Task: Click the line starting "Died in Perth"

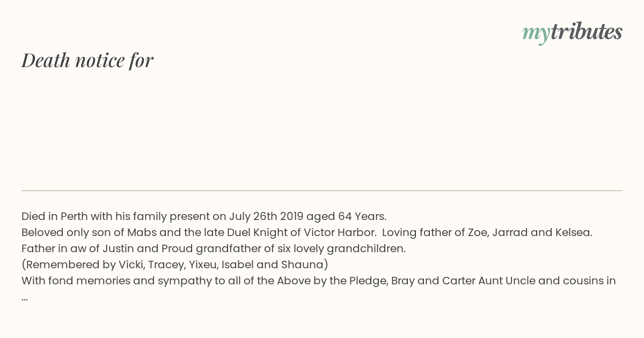Action: tap(204, 216)
